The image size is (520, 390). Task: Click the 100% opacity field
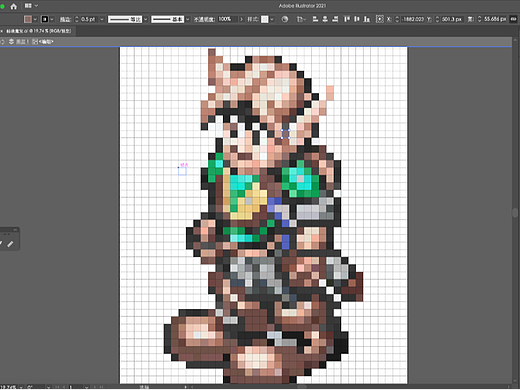228,19
